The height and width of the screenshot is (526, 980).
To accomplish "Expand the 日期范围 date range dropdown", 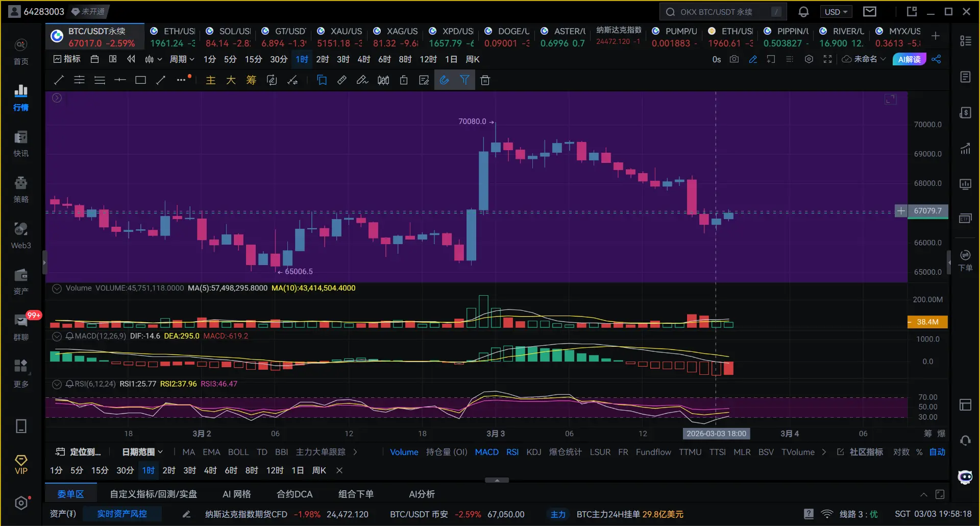I will (x=142, y=452).
